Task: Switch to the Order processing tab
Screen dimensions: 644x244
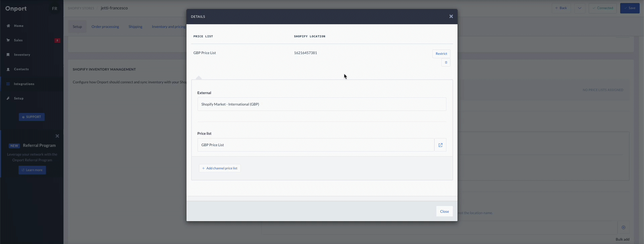Action: (x=105, y=27)
